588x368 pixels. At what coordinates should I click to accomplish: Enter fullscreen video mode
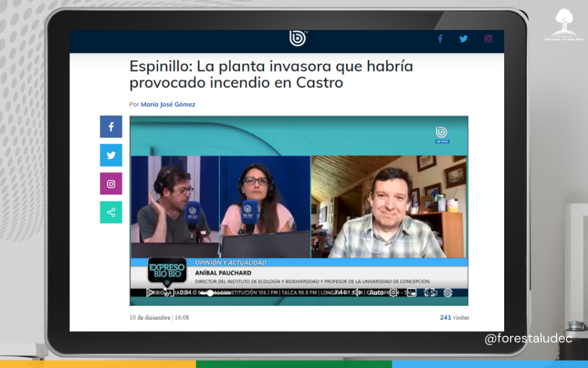(x=430, y=293)
